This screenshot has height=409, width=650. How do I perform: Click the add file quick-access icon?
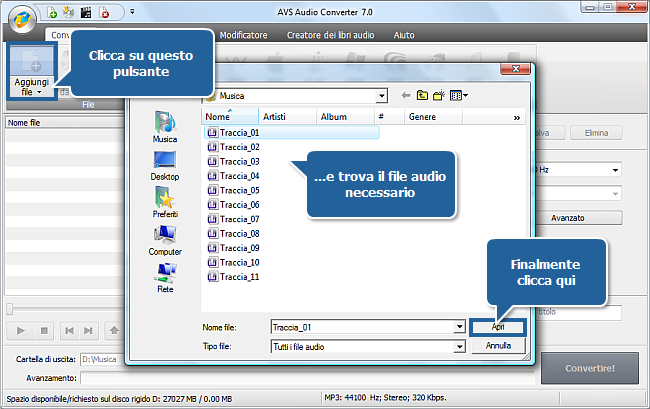52,12
